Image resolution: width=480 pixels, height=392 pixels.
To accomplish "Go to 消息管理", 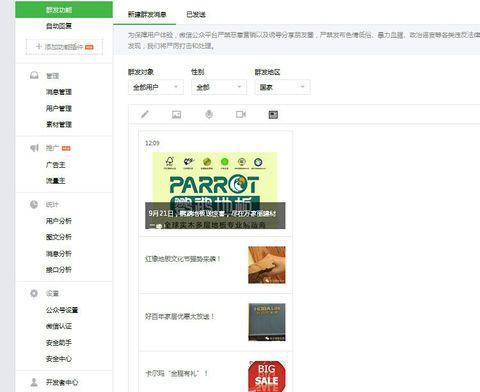I will tap(59, 92).
